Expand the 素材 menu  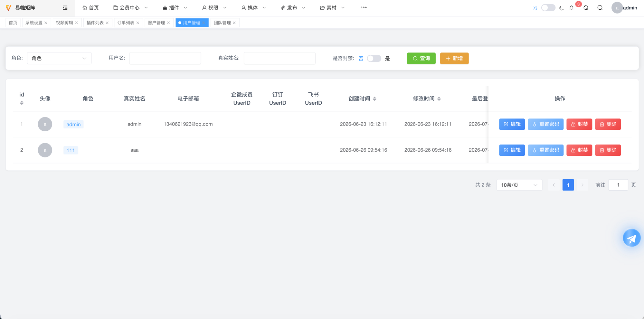pyautogui.click(x=332, y=8)
